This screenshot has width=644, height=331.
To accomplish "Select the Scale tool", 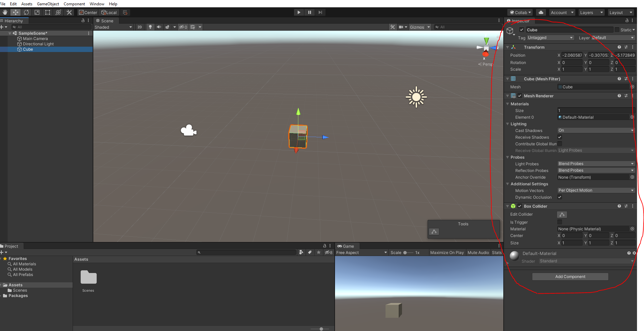I will tap(37, 12).
